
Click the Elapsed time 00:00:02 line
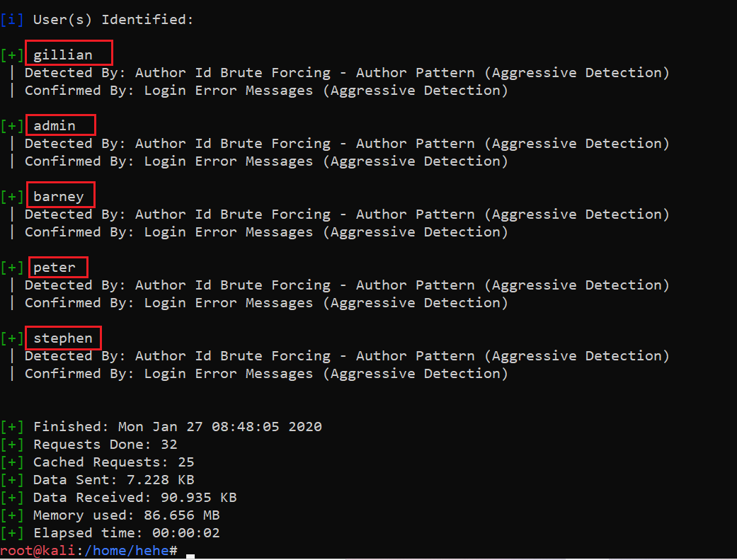[x=126, y=533]
